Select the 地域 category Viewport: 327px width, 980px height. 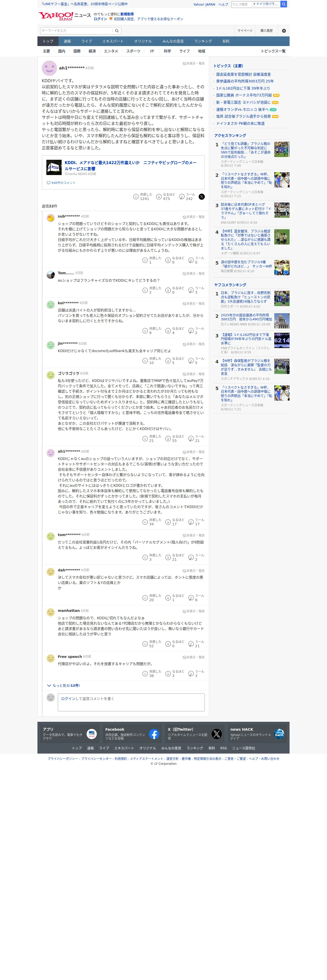(x=201, y=51)
